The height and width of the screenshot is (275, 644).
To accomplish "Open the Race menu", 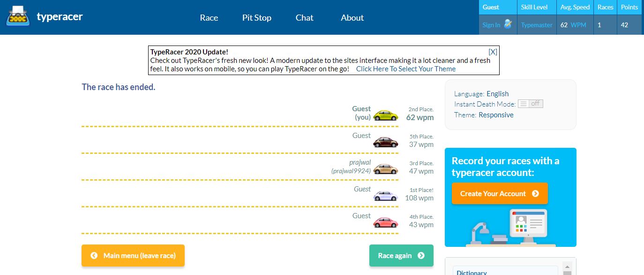I will coord(209,17).
